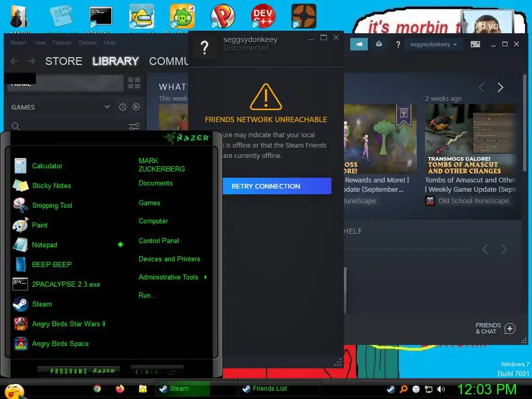Viewport: 532px width, 399px height.
Task: Open Firefox from the taskbar
Action: click(x=120, y=389)
